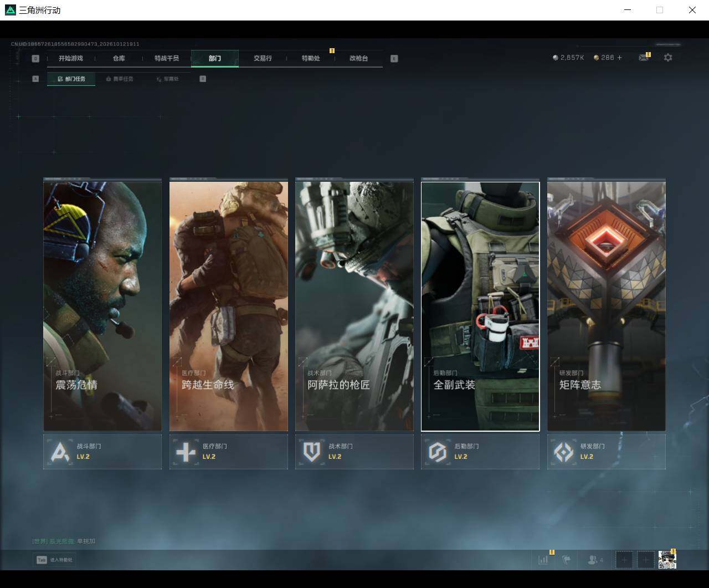Open the 仓库 tab
709x588 pixels.
tap(119, 58)
